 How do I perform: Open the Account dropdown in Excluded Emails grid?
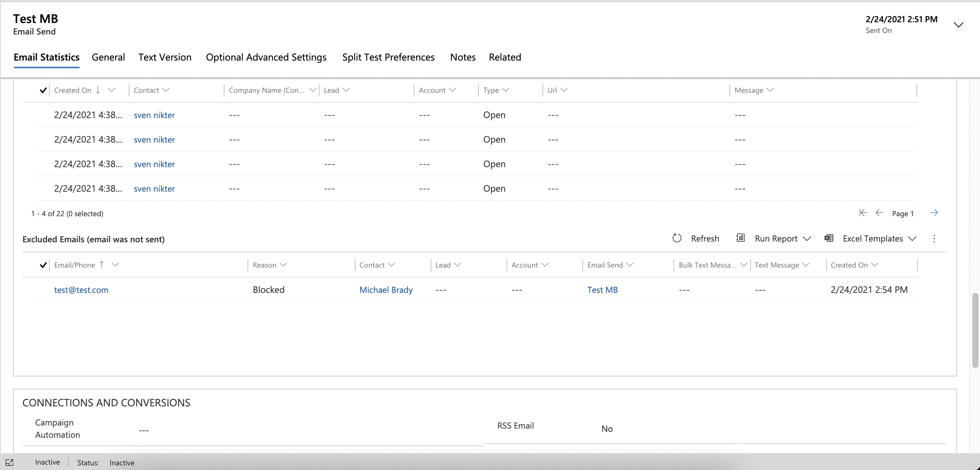[545, 265]
